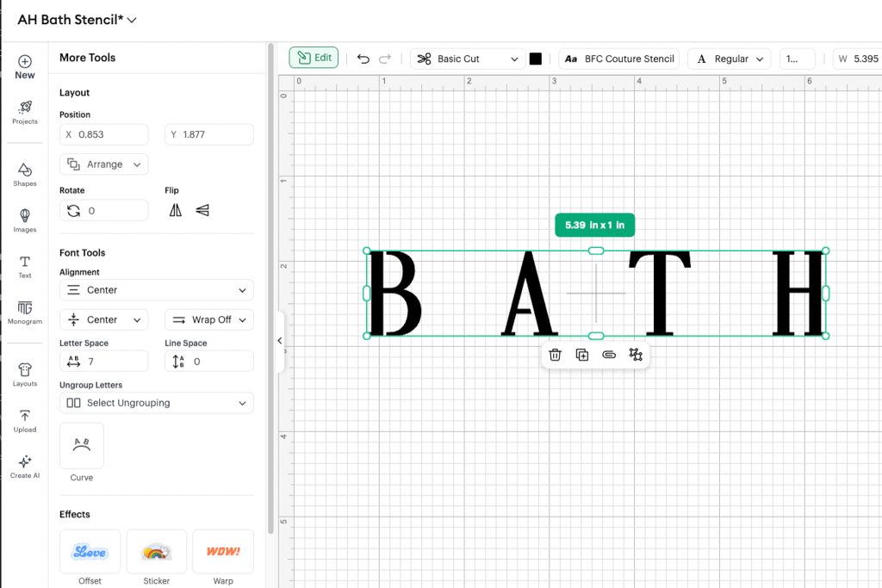
Task: Expand the Select Ungrouping dropdown
Action: coord(156,402)
